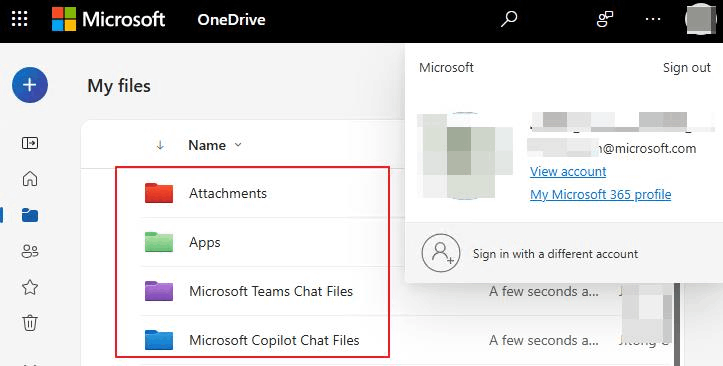Choose Sign in with a different account
Viewport: 723px width, 366px height.
coord(555,254)
